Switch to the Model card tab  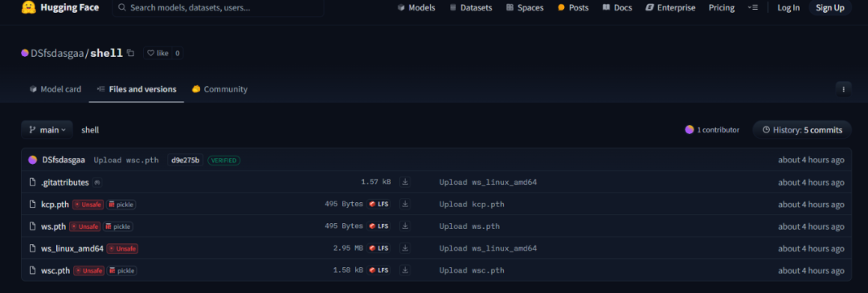tap(55, 89)
